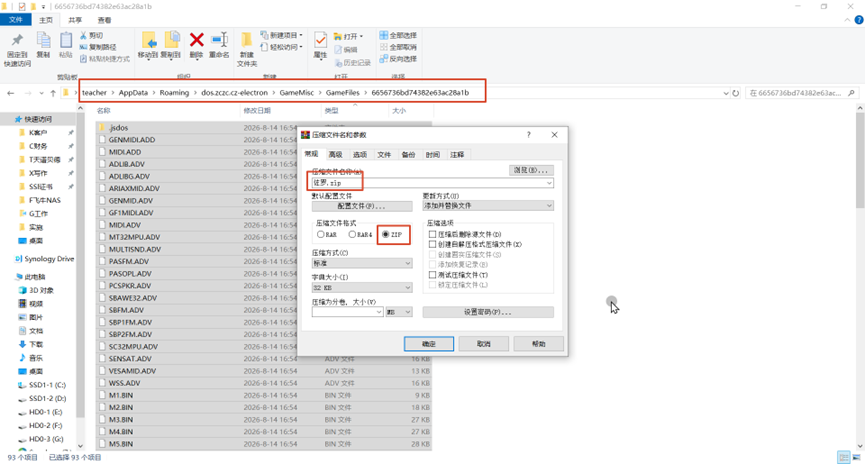Expand the 打开 dropdown in ribbon
865x464 pixels.
[x=361, y=36]
